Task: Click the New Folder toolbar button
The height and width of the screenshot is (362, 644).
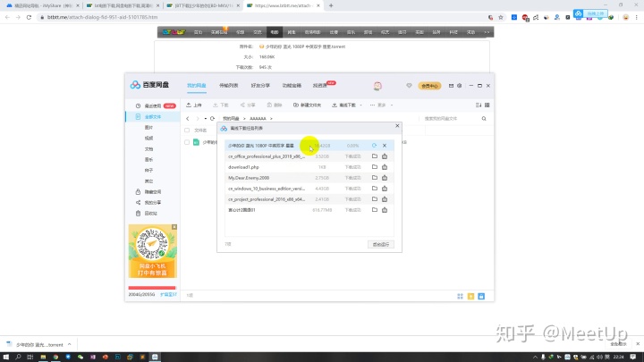Action: point(307,105)
